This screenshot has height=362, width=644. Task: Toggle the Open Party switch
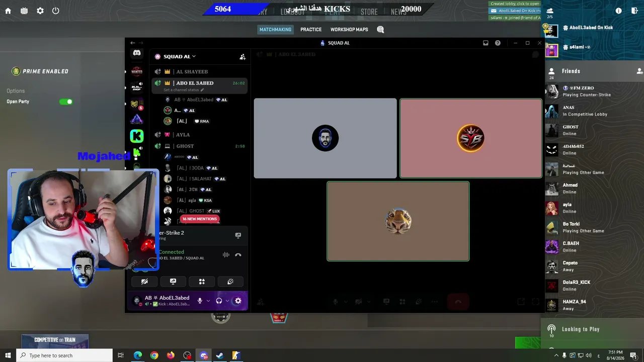pyautogui.click(x=66, y=102)
